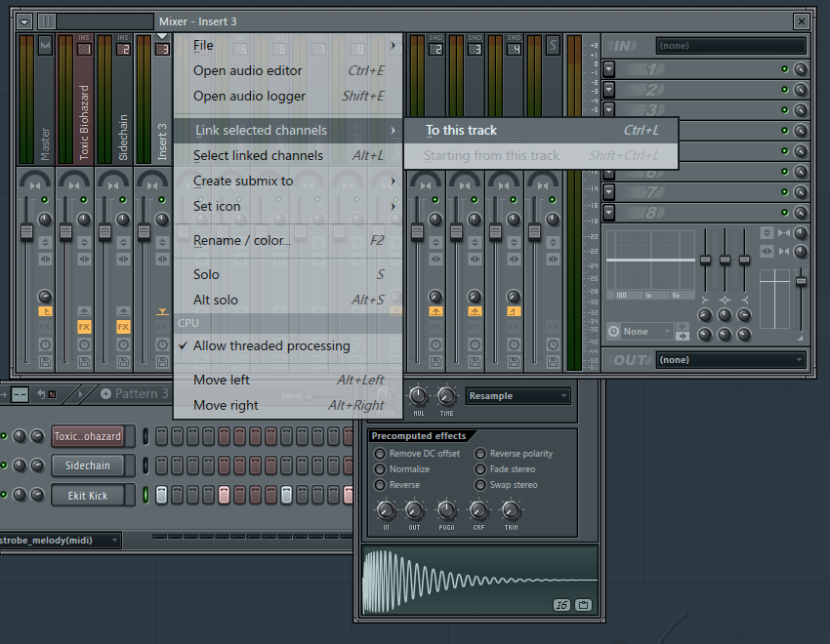This screenshot has height=644, width=830.
Task: Mute the Toxic Biohazard mixer track LED
Action: point(84,200)
